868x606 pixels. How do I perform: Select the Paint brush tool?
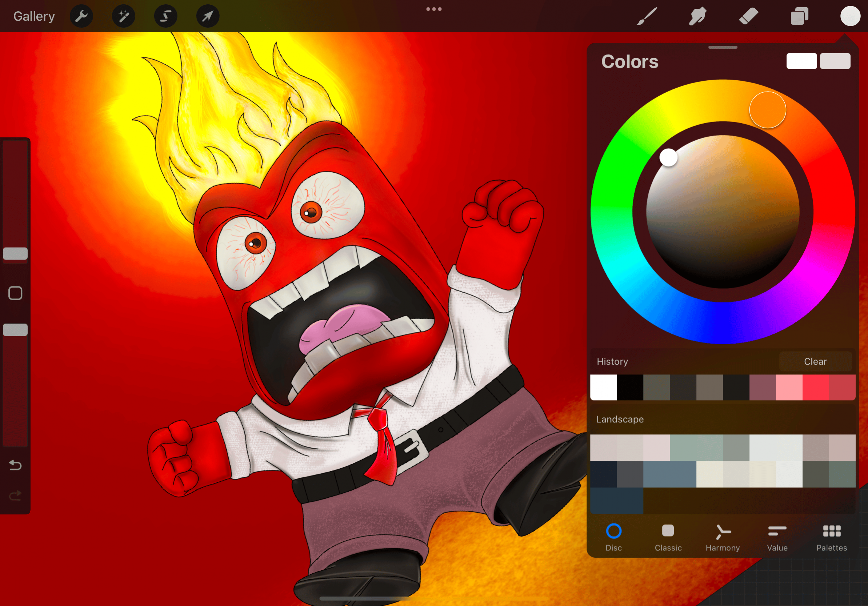tap(647, 16)
